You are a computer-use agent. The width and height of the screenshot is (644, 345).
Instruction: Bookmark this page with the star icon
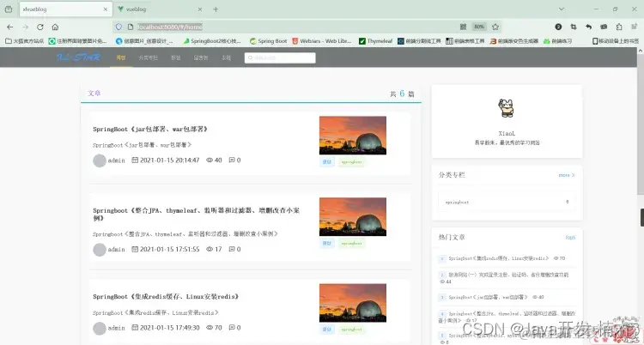pos(495,27)
